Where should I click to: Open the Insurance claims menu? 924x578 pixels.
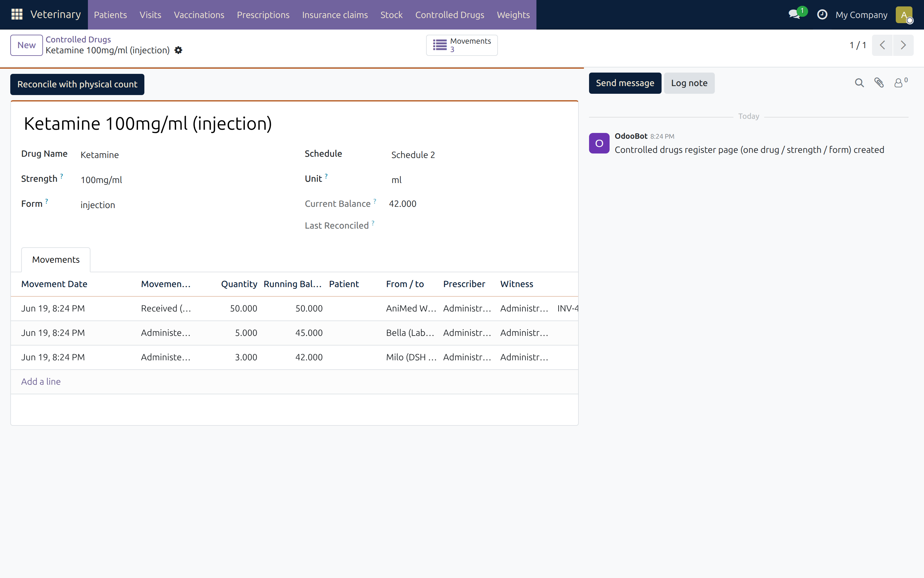tap(335, 14)
